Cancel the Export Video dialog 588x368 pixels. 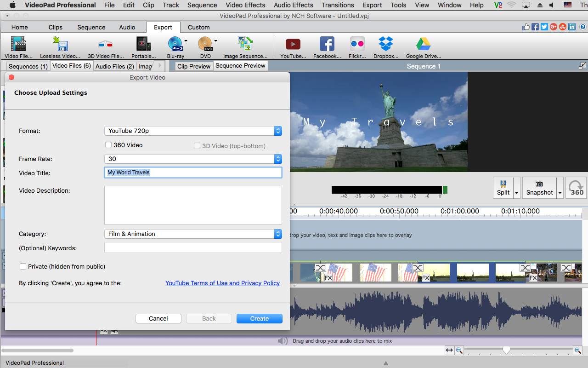tap(158, 318)
